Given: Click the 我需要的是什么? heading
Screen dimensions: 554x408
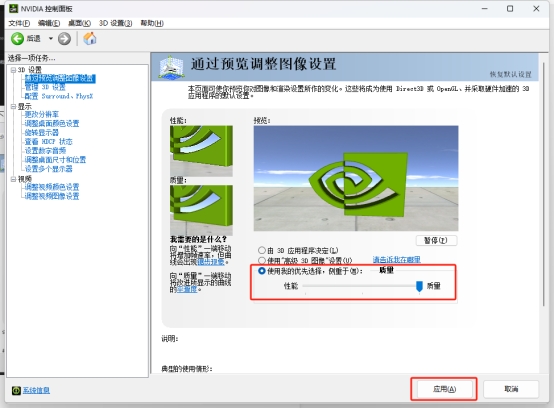Looking at the screenshot, I should (198, 240).
